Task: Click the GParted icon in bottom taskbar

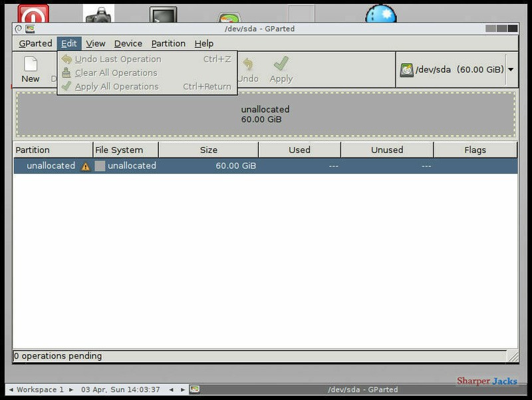Action: [x=194, y=389]
